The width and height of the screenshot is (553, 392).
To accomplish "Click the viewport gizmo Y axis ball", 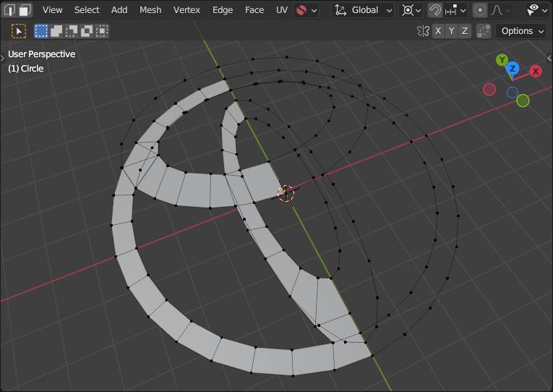I will 502,60.
